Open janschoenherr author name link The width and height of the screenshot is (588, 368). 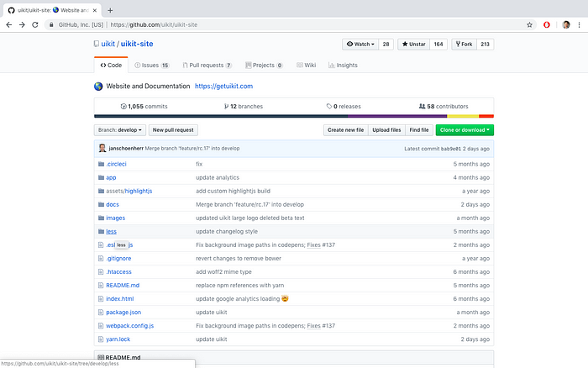[126, 148]
